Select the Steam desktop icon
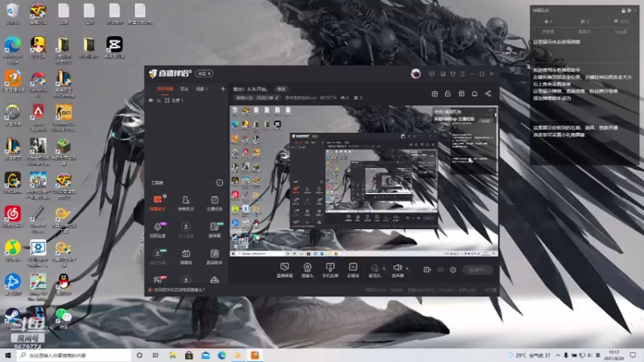Image resolution: width=644 pixels, height=362 pixels. (x=13, y=319)
